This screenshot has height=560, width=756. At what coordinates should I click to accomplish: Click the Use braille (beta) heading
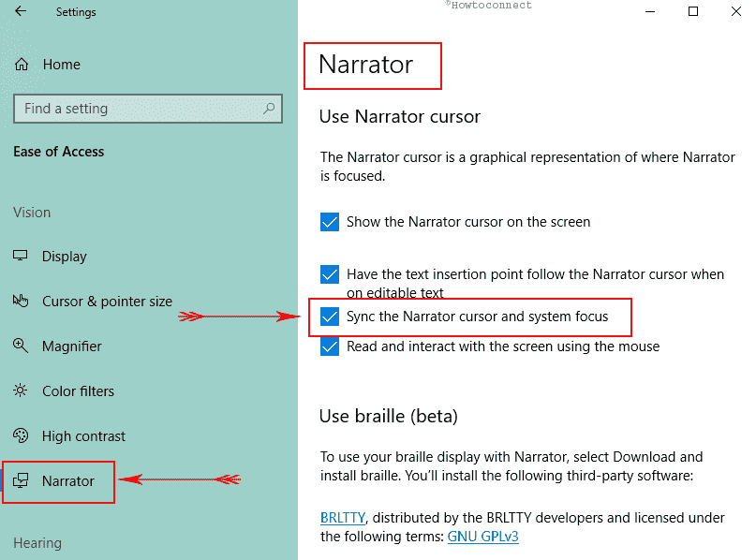click(x=389, y=416)
